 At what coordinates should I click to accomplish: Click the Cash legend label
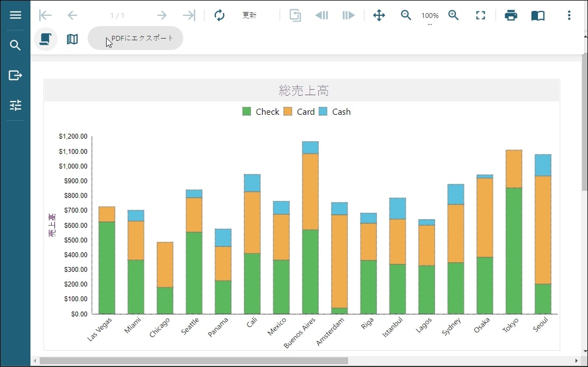tap(341, 111)
